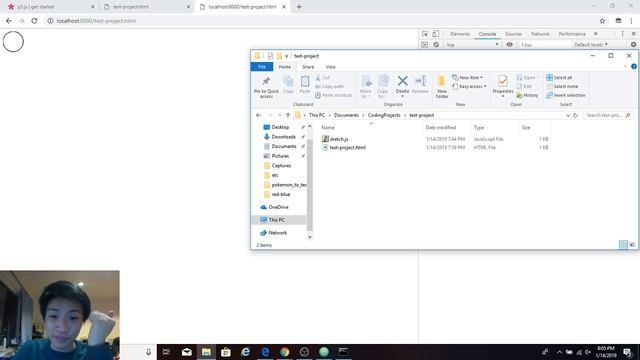Sort by Date modified column
The image size is (640, 360).
441,128
